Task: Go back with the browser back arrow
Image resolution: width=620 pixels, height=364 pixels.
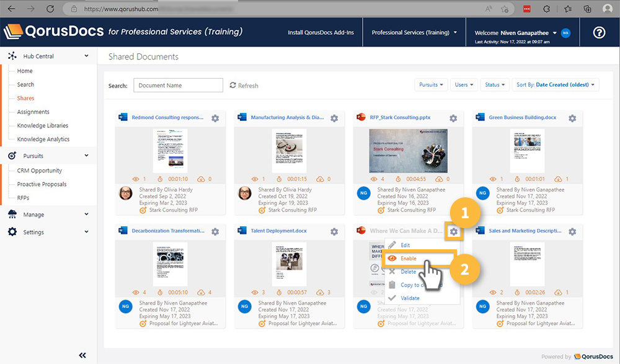Action: click(11, 9)
